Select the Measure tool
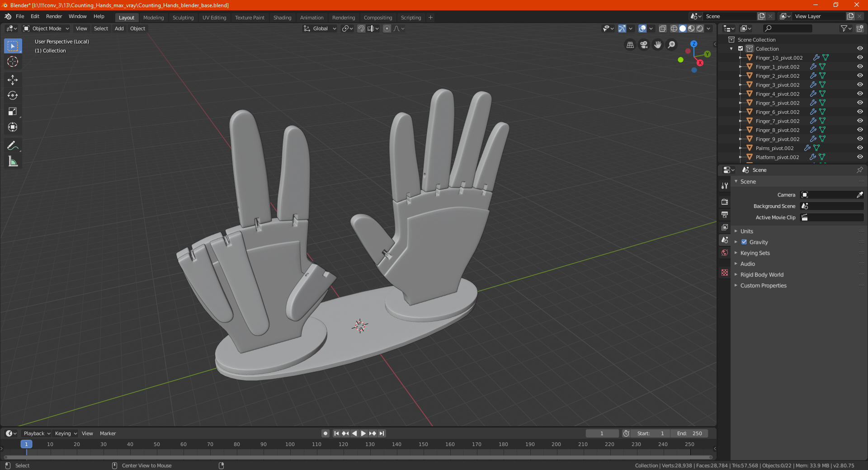 (x=13, y=161)
